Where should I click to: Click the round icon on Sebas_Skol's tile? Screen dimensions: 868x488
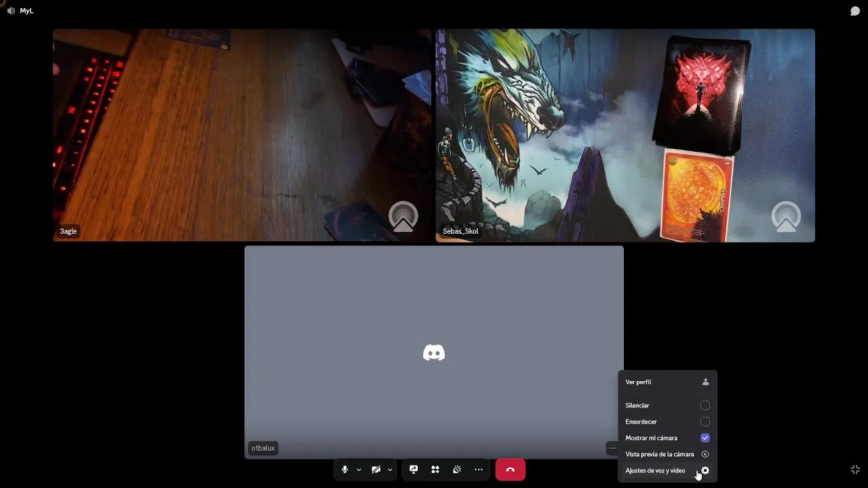[787, 217]
